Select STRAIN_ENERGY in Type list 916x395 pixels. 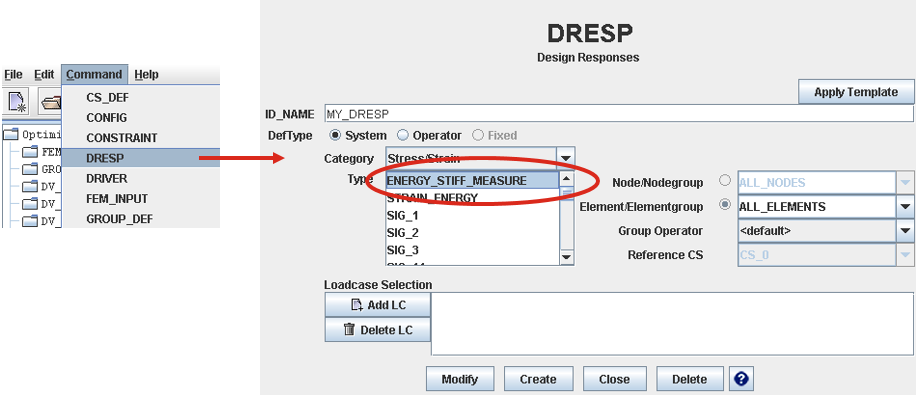(472, 198)
